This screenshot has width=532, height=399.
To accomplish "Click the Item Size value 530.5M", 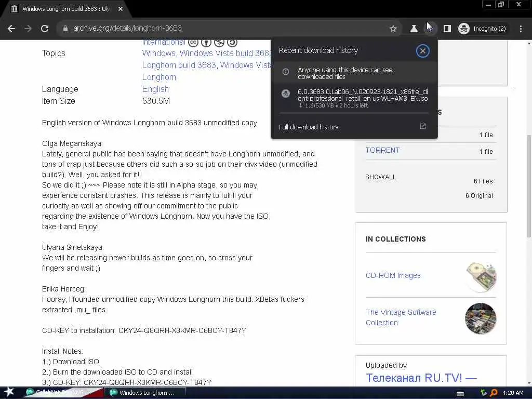I will point(156,101).
